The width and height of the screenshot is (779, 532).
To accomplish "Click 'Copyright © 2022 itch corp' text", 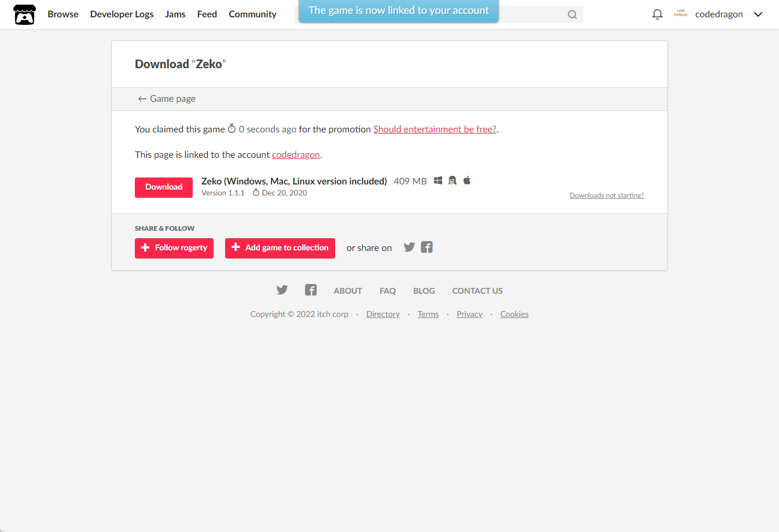I will point(299,314).
